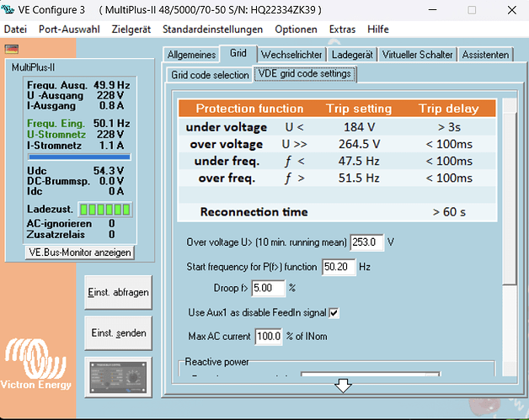Image resolution: width=529 pixels, height=420 pixels.
Task: Toggle Use Aux1 as disable FeedIn signal checkbox
Action: (x=334, y=313)
